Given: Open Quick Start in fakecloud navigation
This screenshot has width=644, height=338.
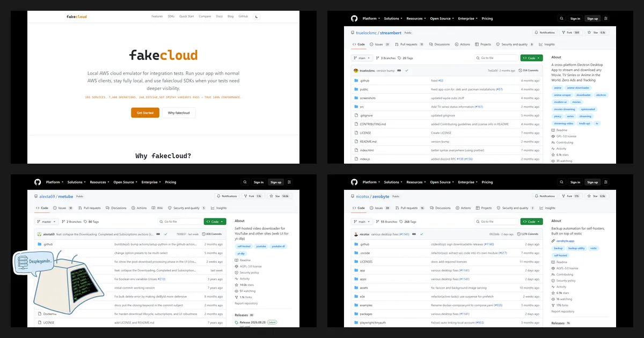Looking at the screenshot, I should (x=187, y=17).
